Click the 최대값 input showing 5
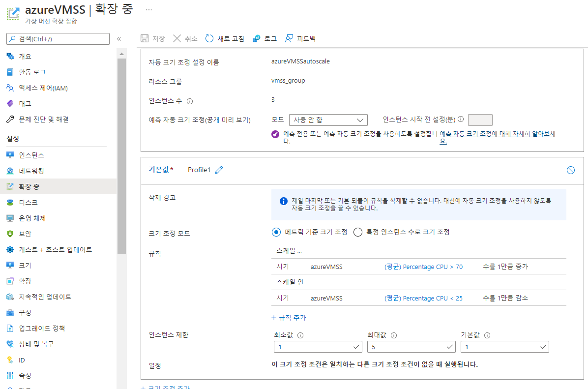 (x=412, y=347)
